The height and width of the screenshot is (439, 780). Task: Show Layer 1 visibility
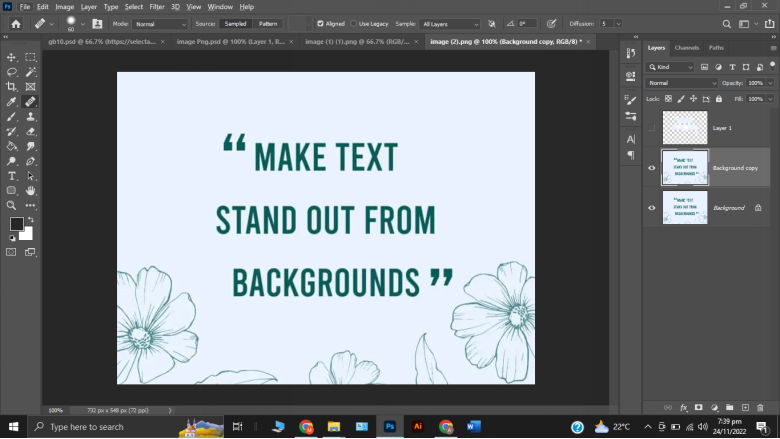tap(651, 128)
